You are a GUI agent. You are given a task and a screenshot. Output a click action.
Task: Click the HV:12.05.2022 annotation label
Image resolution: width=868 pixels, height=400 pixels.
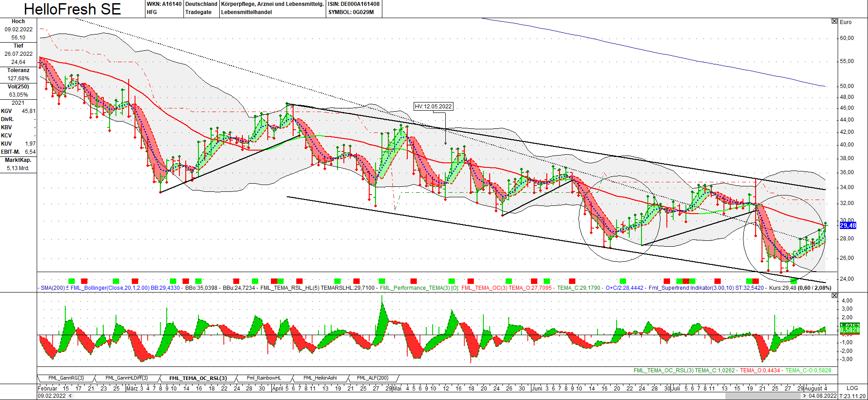pos(434,107)
